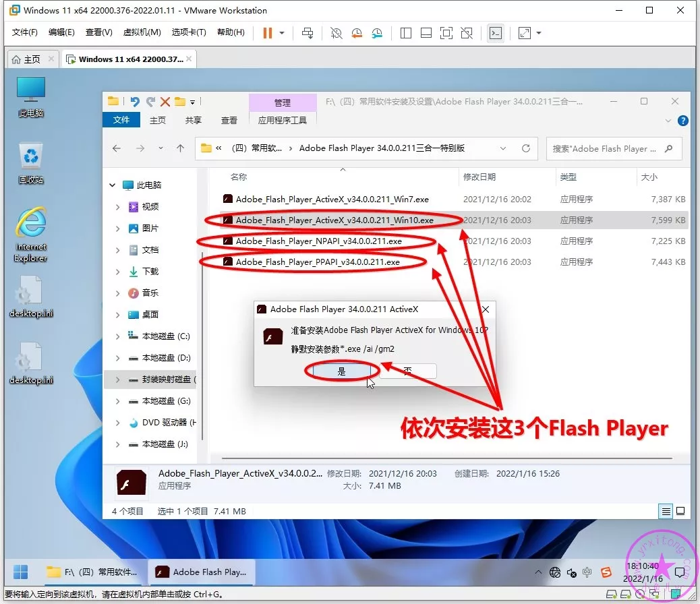700x604 pixels.
Task: Click the 是 button in dialog
Action: (x=341, y=371)
